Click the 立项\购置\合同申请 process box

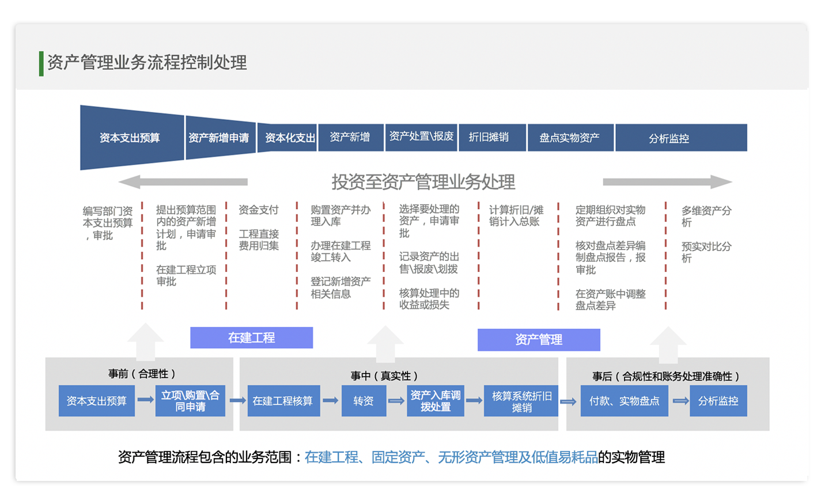pyautogui.click(x=190, y=401)
